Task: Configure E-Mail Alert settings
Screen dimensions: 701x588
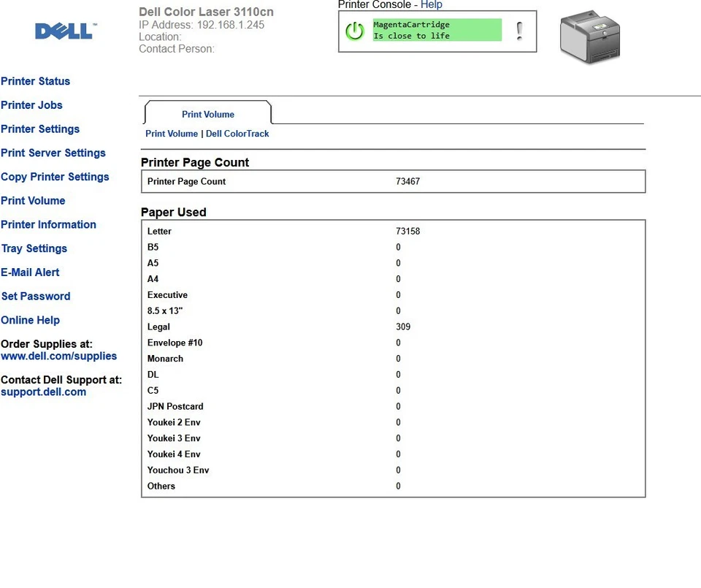Action: [30, 272]
